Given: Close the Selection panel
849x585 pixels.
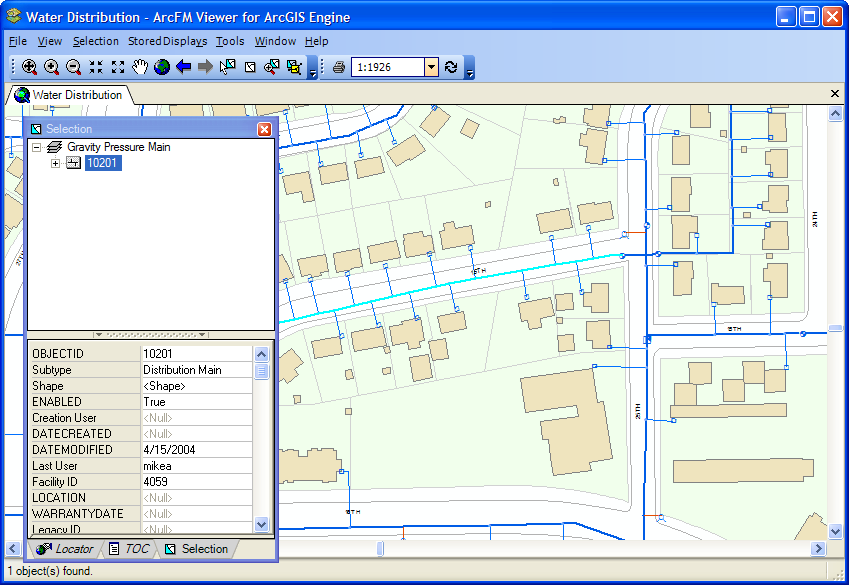Looking at the screenshot, I should [264, 129].
